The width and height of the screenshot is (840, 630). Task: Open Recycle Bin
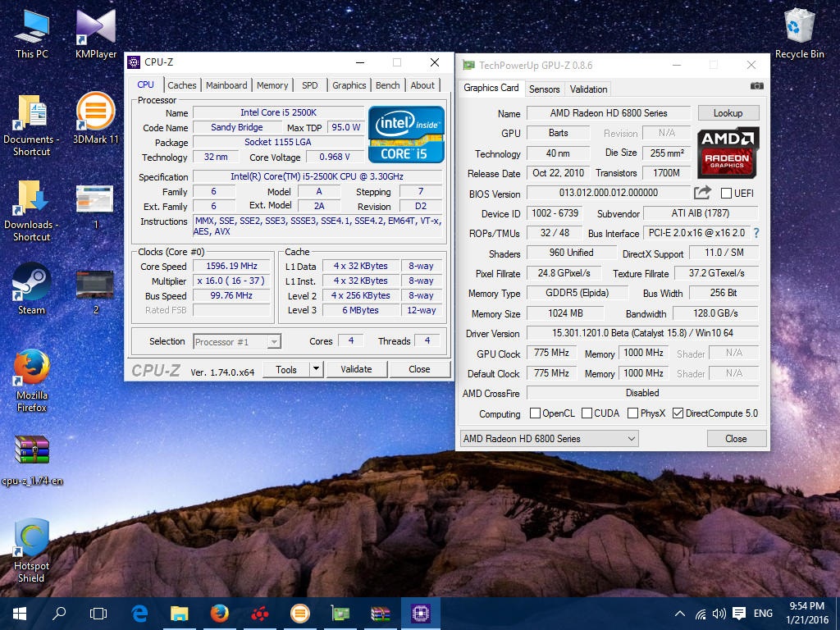(799, 33)
